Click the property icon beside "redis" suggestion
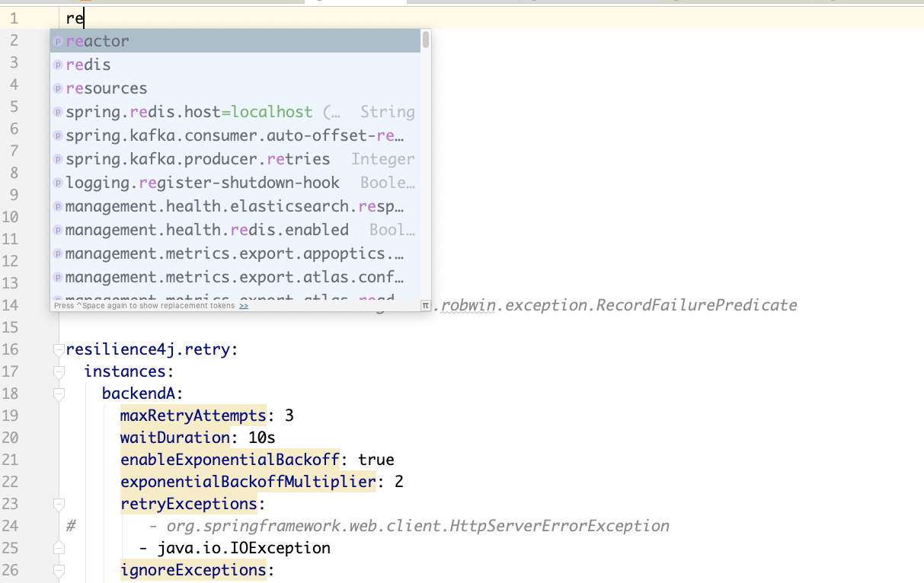The height and width of the screenshot is (583, 924). [x=58, y=64]
